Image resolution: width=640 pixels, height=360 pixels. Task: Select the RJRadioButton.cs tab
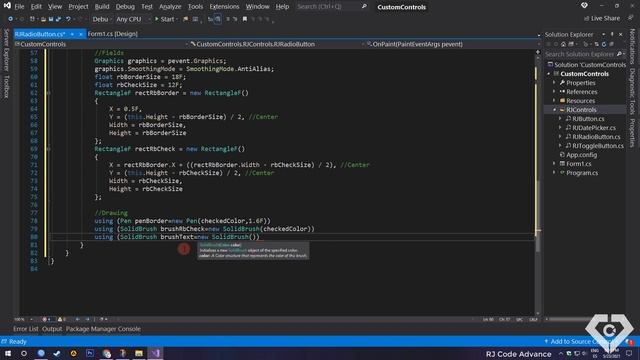40,34
